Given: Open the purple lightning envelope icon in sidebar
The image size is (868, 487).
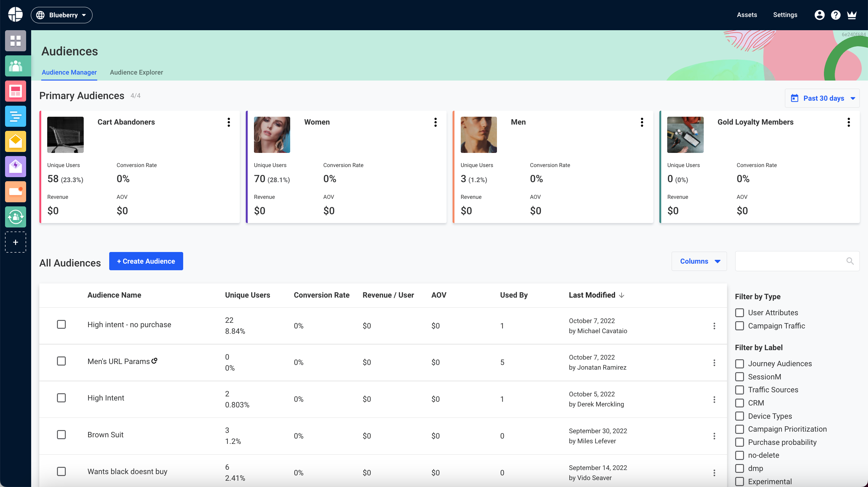Looking at the screenshot, I should 15,166.
